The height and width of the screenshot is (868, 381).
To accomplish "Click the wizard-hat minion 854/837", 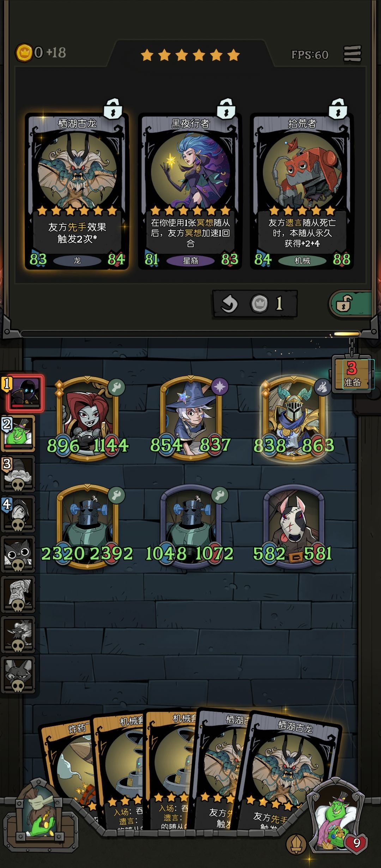I will point(190,419).
